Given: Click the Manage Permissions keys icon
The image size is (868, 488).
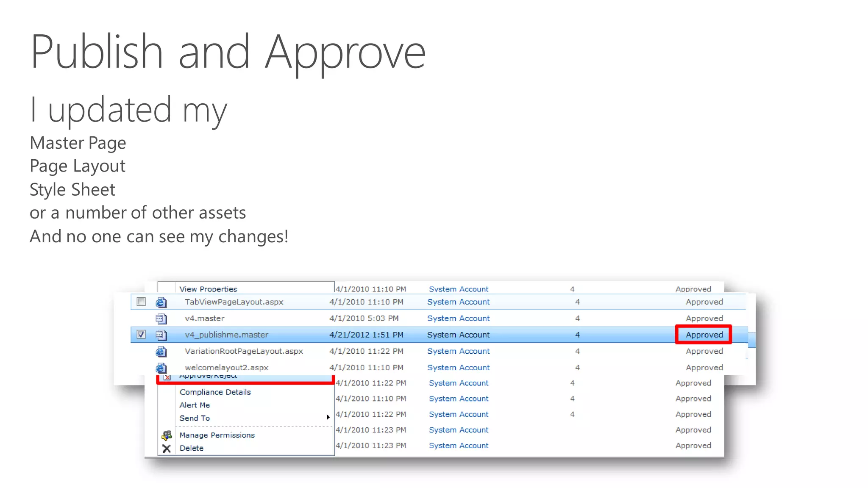Looking at the screenshot, I should pos(167,435).
